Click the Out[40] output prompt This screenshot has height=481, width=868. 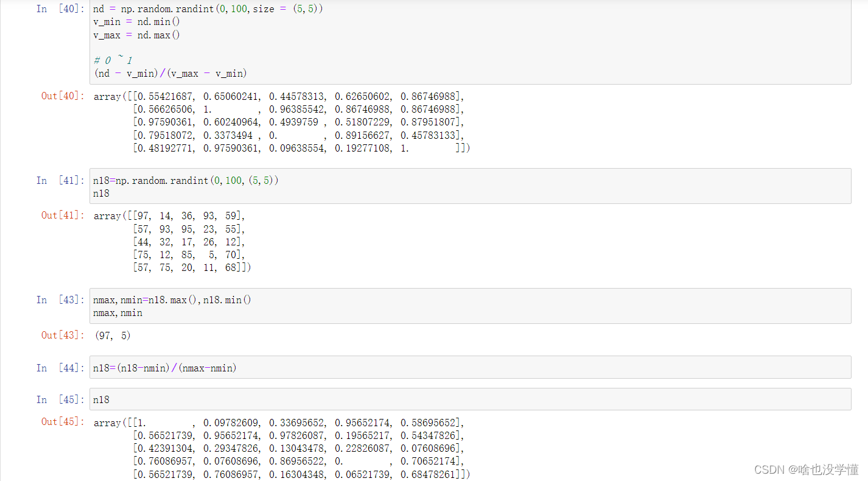(63, 96)
